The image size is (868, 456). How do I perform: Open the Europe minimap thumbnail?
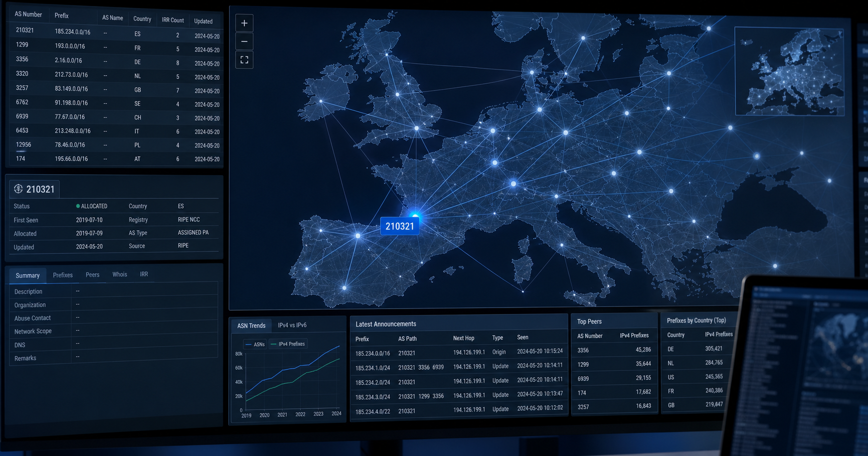[x=789, y=71]
